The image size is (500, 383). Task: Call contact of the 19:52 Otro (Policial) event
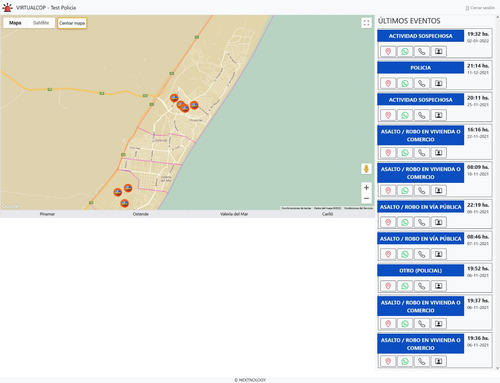pos(422,286)
